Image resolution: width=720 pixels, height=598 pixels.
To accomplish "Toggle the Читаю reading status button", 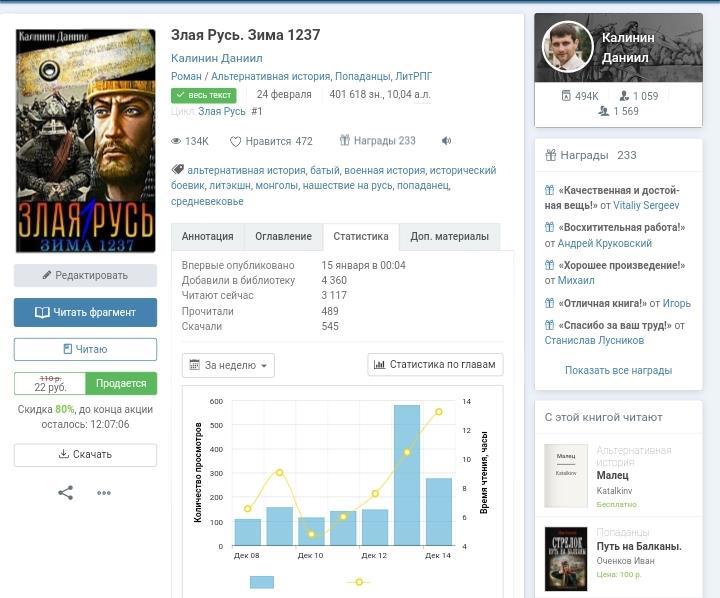I will click(x=85, y=349).
